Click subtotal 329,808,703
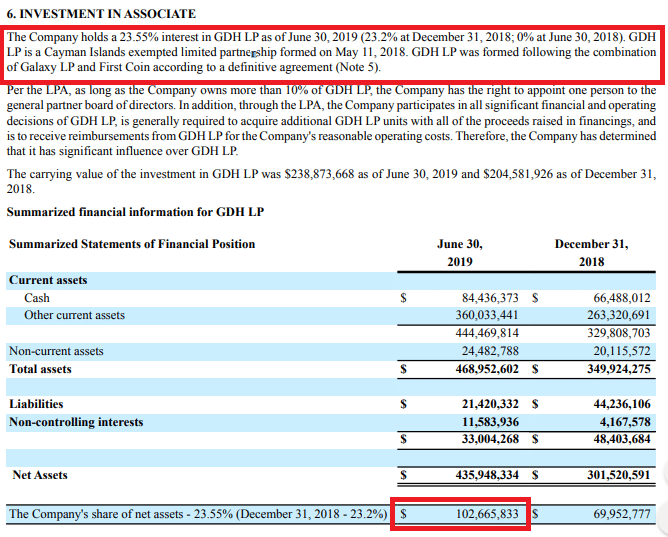 tap(619, 333)
